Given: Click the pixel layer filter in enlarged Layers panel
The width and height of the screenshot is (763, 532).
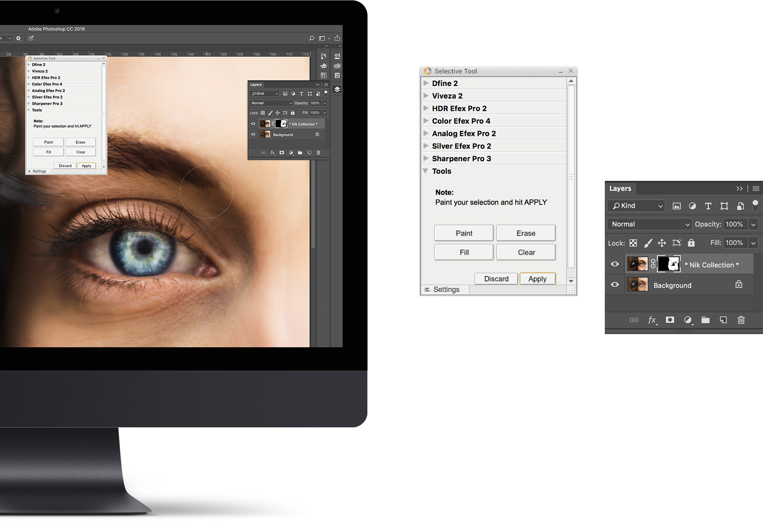Looking at the screenshot, I should [x=677, y=206].
